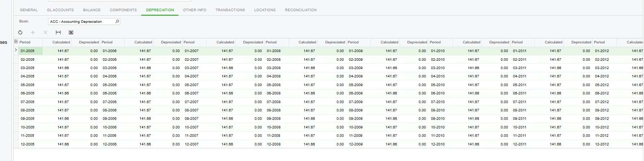Switch to the GL Accounts tab

click(60, 10)
